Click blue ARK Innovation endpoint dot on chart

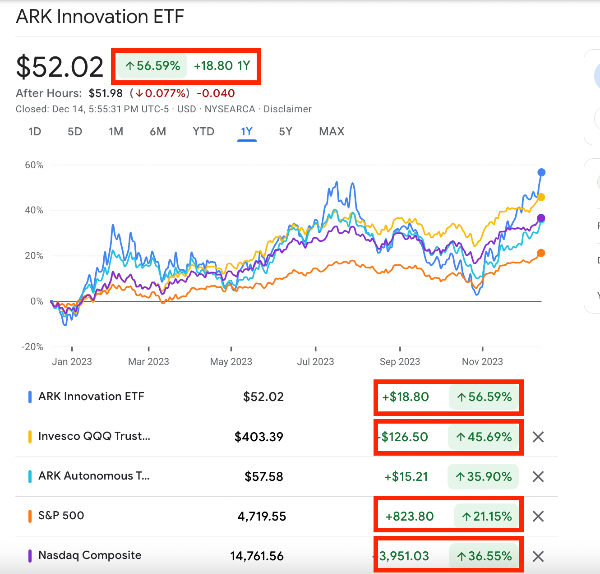coord(541,173)
